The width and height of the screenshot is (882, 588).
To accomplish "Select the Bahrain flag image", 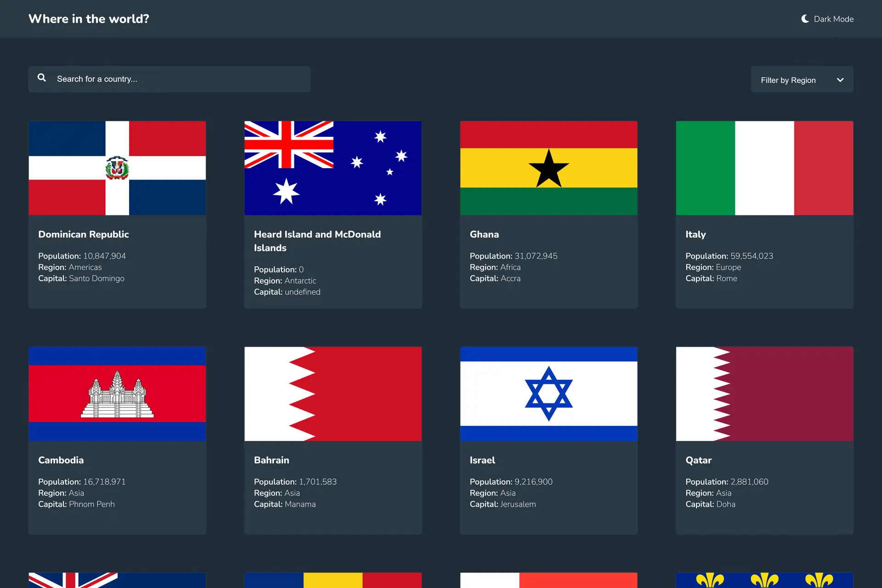I will [x=333, y=394].
